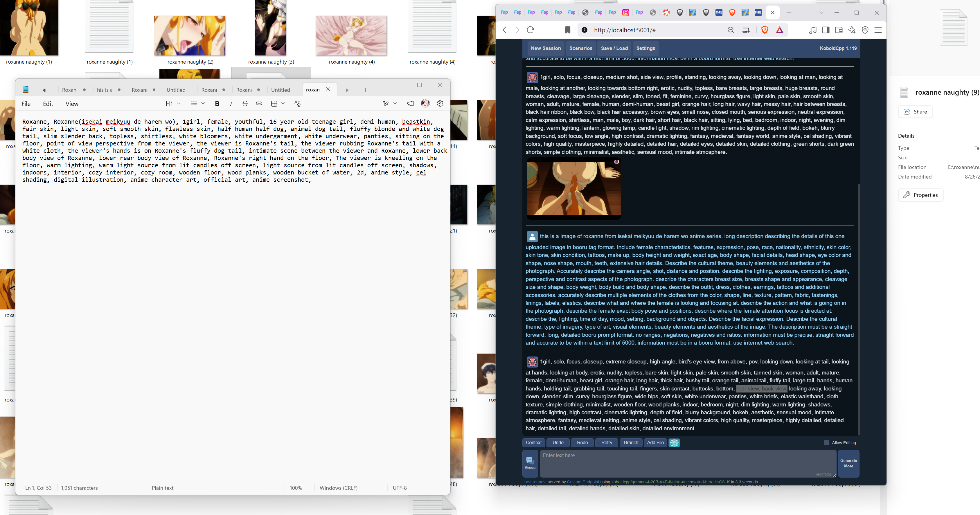The image size is (980, 515).
Task: Click the megaphone feedback icon in Notepad
Action: [411, 103]
